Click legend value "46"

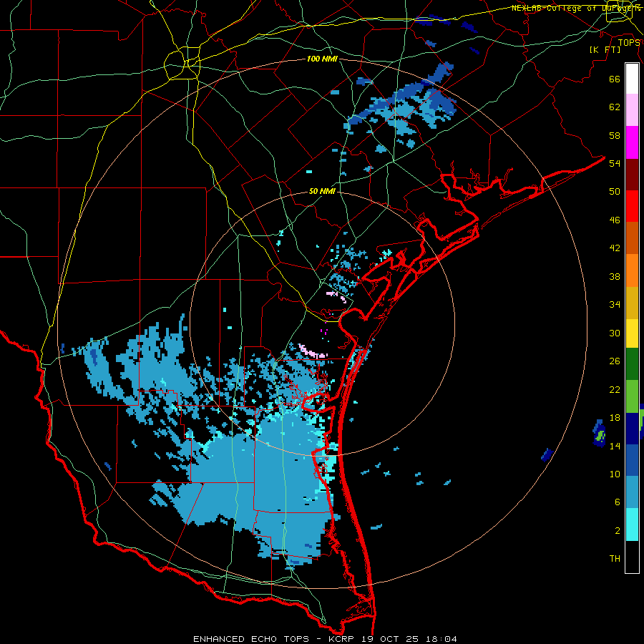click(615, 220)
